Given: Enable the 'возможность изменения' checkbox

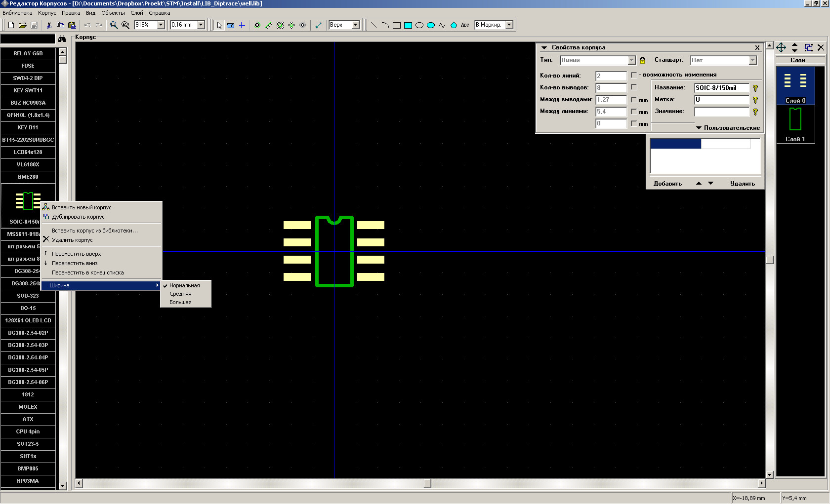Looking at the screenshot, I should point(634,75).
